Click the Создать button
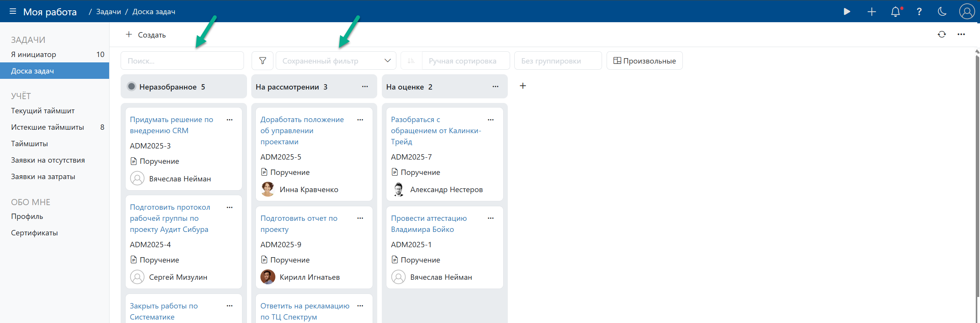 146,35
